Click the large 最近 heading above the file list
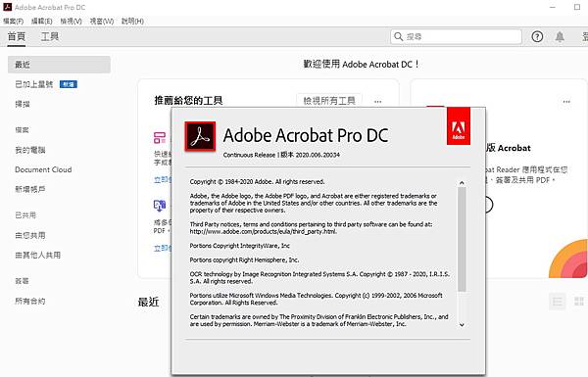 [x=149, y=302]
